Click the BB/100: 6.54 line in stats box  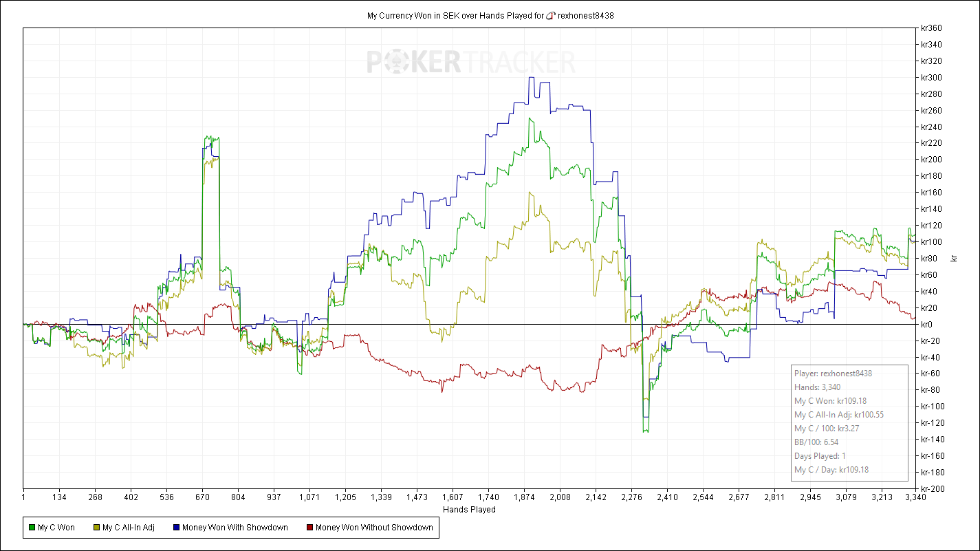coord(814,442)
